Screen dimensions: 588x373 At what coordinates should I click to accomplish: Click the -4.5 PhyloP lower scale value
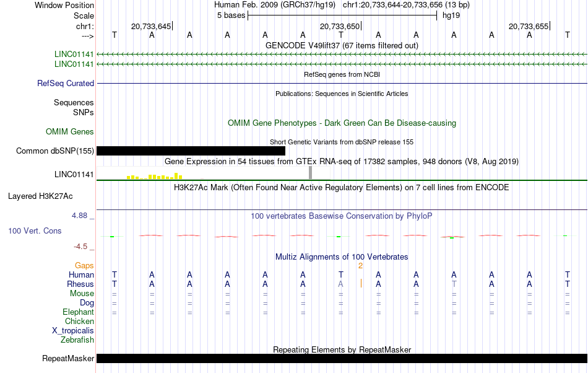click(80, 247)
